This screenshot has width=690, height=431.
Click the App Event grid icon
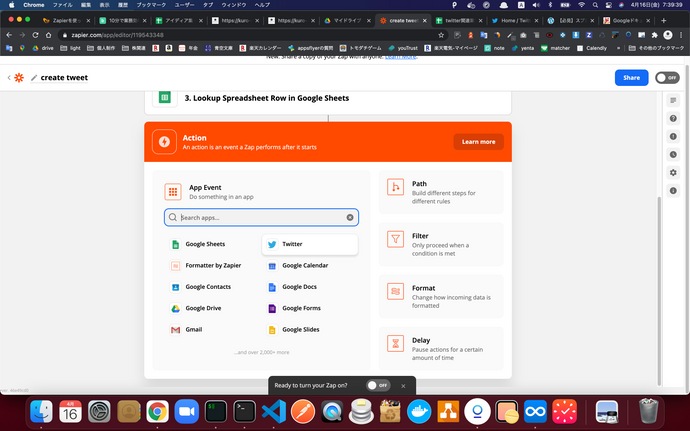pos(173,192)
